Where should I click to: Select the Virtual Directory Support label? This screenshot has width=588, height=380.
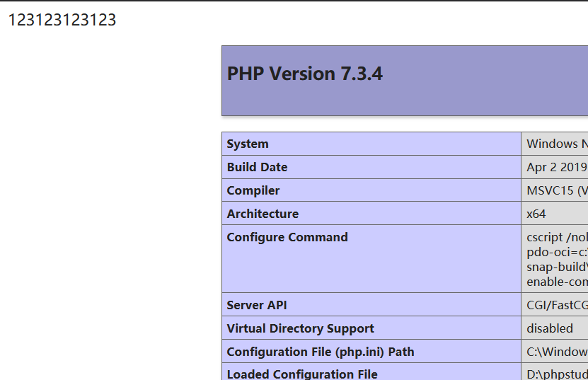tap(301, 328)
